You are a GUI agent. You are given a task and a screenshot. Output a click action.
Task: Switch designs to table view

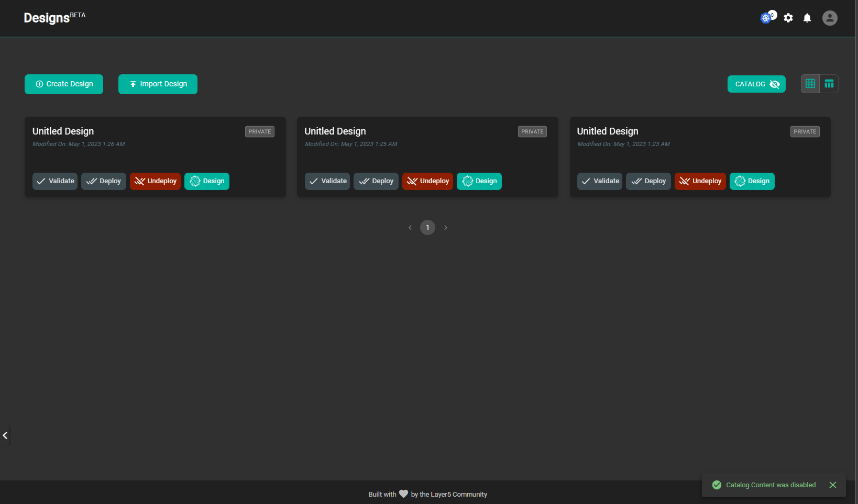click(829, 83)
